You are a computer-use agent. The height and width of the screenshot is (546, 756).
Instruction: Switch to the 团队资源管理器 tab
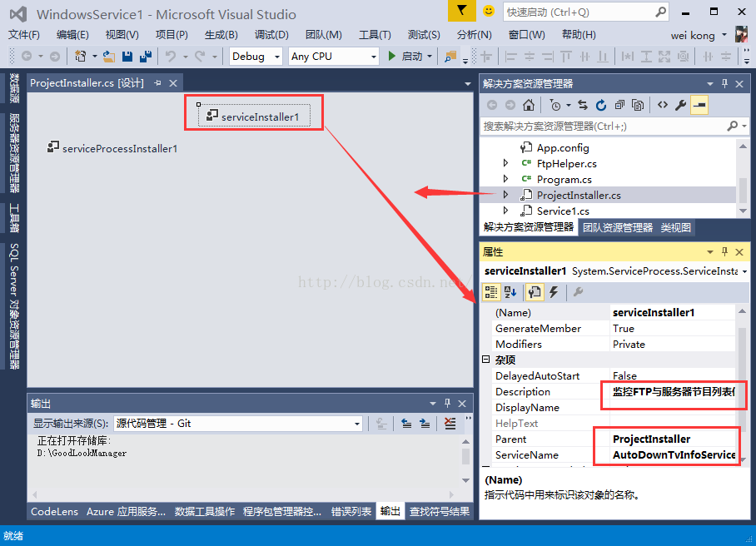point(618,227)
